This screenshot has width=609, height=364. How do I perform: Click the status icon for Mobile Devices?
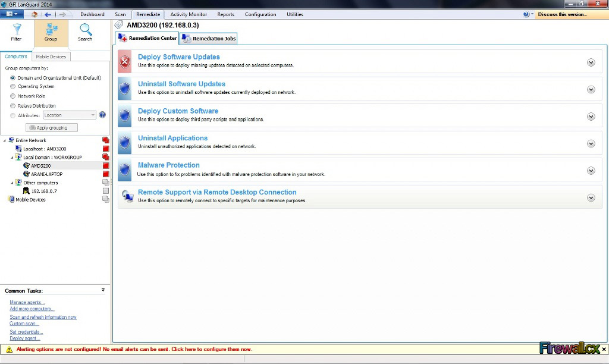click(x=106, y=199)
